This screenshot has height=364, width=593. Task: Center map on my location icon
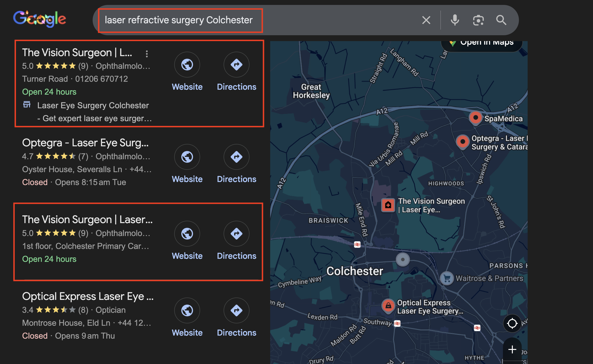click(512, 323)
